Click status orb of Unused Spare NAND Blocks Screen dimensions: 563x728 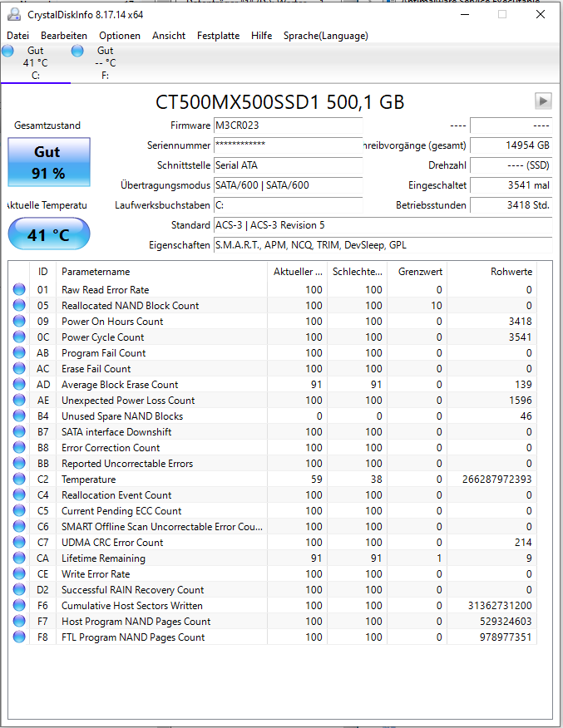click(x=19, y=416)
